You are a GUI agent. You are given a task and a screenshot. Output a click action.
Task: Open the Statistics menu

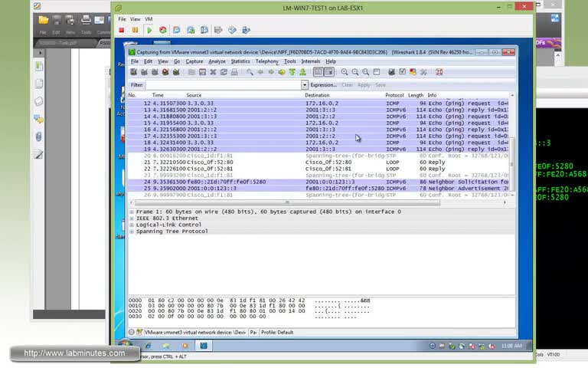click(240, 61)
